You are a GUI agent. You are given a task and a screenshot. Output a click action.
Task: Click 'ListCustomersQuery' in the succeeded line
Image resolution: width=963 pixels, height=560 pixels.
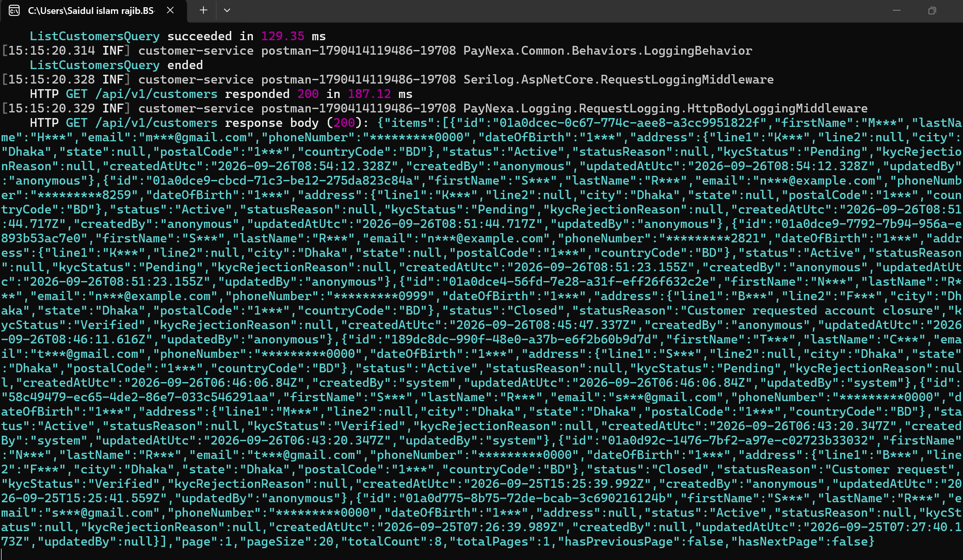(95, 36)
